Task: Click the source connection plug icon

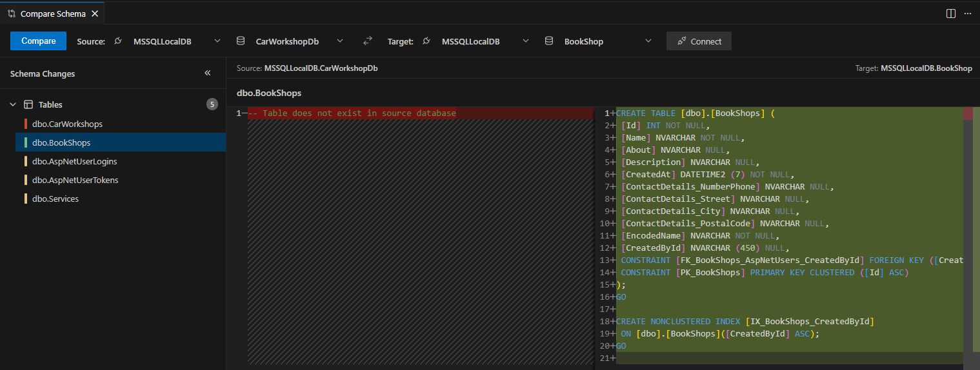Action: click(x=118, y=41)
